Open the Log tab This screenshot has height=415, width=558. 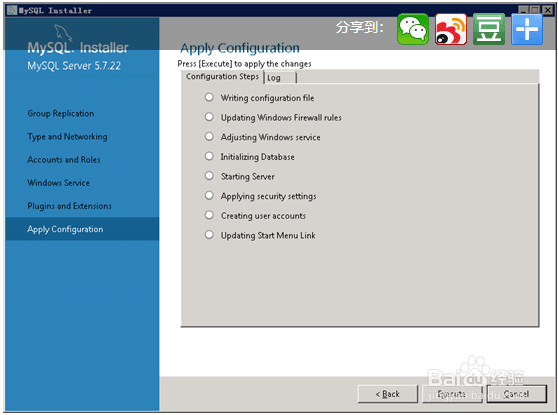pos(280,78)
